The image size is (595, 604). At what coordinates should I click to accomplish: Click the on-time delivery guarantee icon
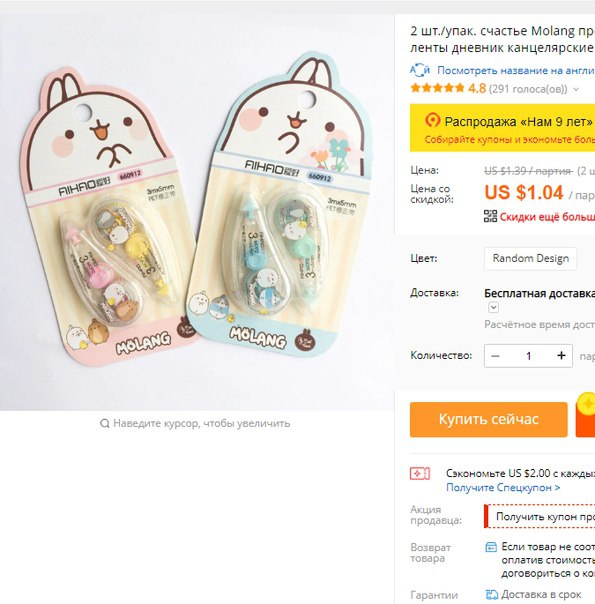point(491,594)
